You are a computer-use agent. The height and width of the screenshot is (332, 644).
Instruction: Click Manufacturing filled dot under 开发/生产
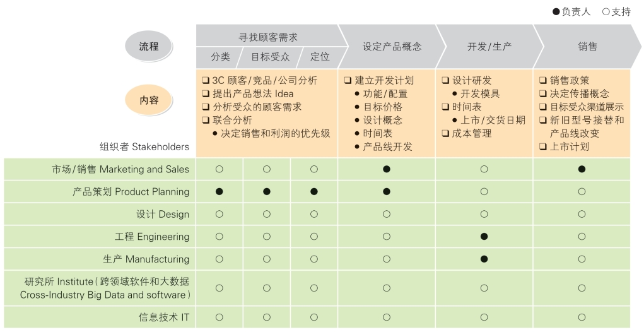tap(484, 259)
